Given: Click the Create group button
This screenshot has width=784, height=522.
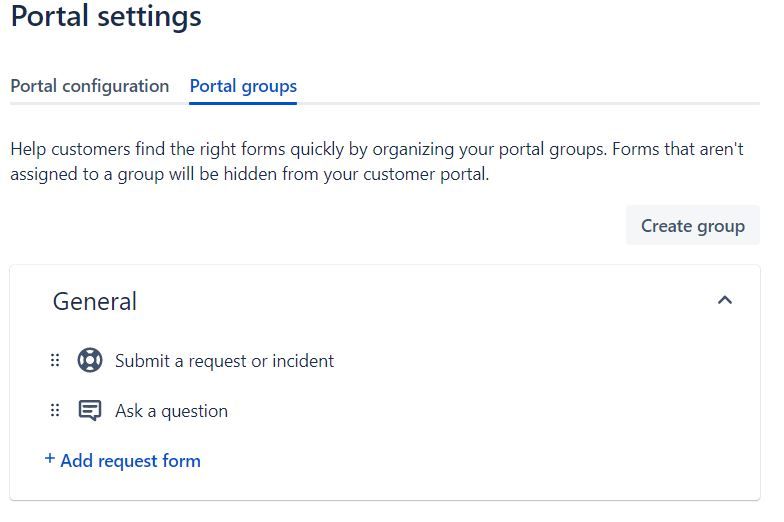Looking at the screenshot, I should pos(692,225).
